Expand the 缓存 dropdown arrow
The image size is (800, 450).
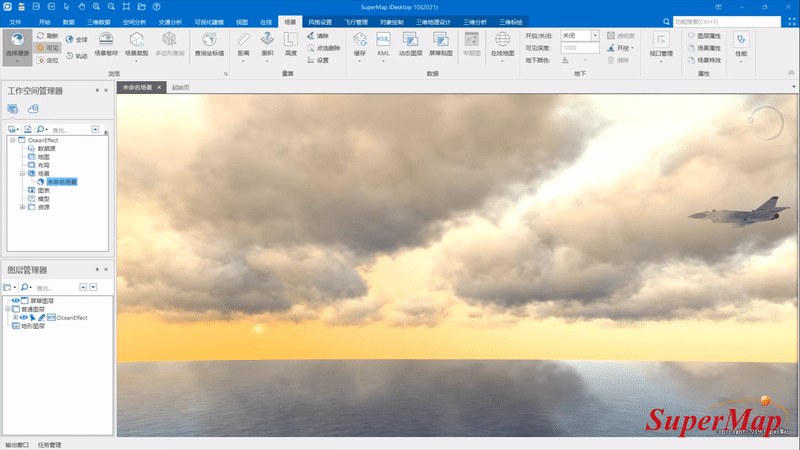(360, 61)
